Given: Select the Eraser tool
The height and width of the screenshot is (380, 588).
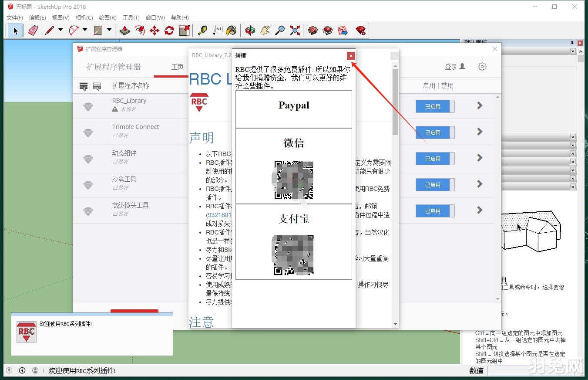Looking at the screenshot, I should point(33,31).
